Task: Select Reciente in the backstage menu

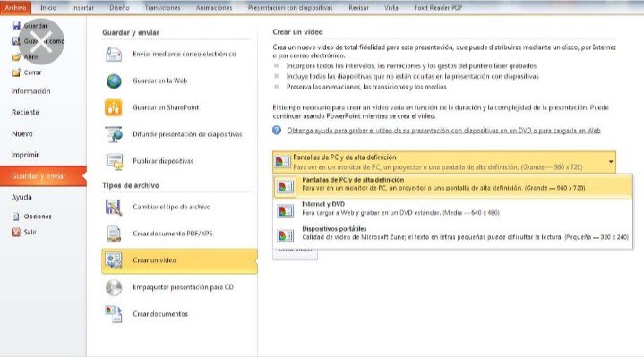Action: tap(25, 113)
